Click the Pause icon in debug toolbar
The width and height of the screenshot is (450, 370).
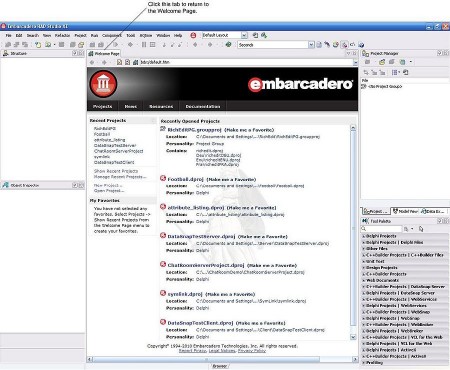coord(144,44)
